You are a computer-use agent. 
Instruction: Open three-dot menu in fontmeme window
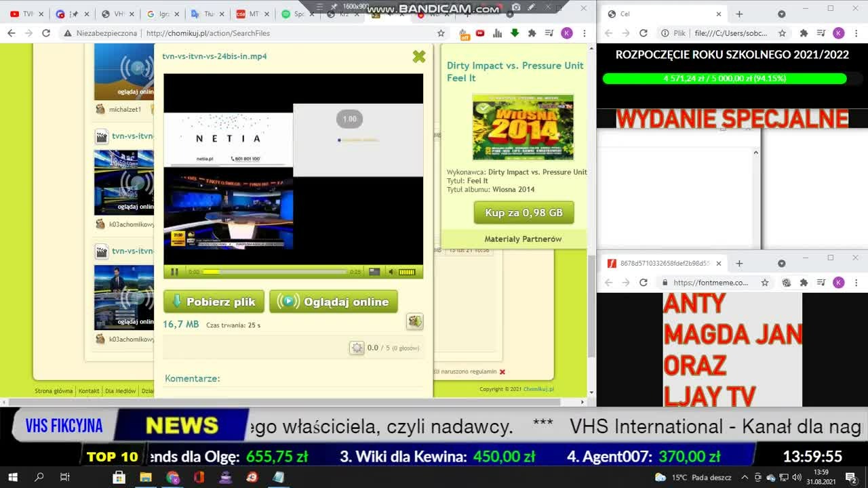point(856,283)
